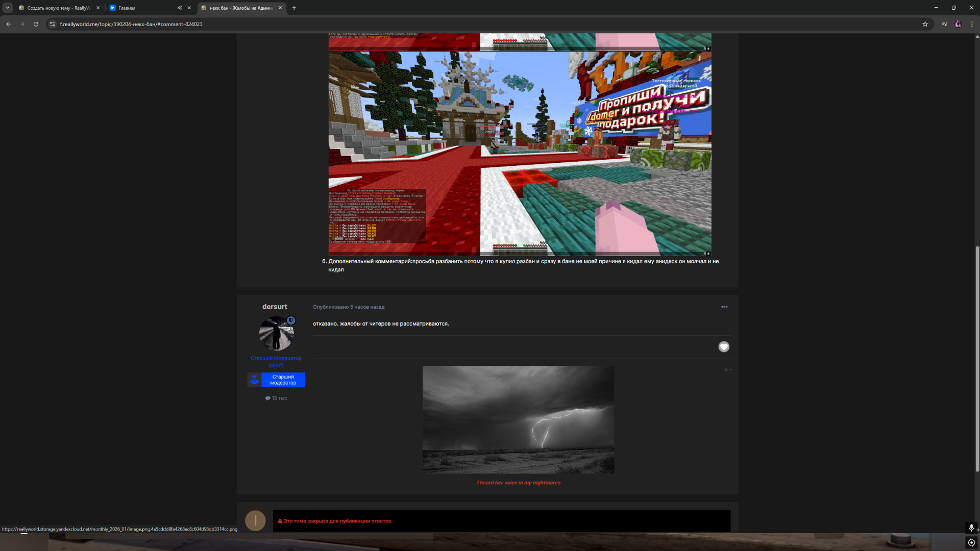View site information icon in address bar
The height and width of the screenshot is (551, 980).
[x=52, y=24]
